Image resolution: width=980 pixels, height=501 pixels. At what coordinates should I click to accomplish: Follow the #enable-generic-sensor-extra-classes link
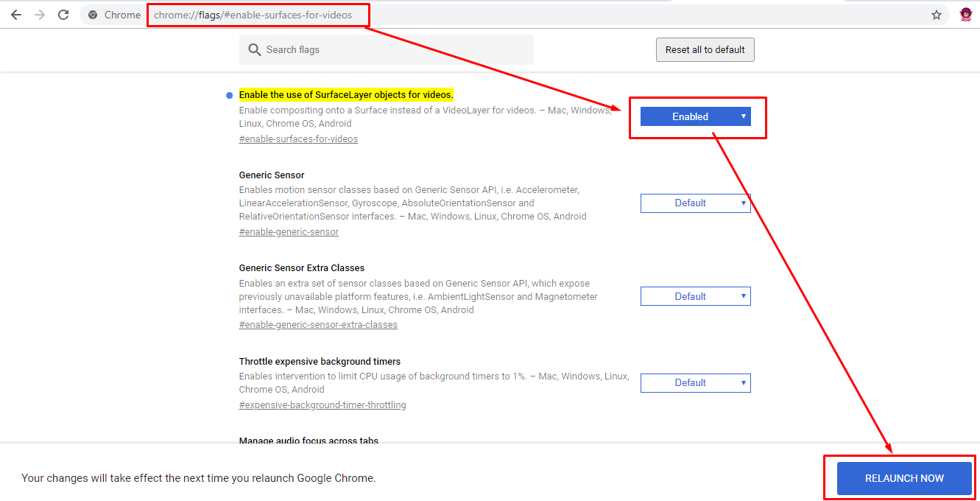pos(318,324)
